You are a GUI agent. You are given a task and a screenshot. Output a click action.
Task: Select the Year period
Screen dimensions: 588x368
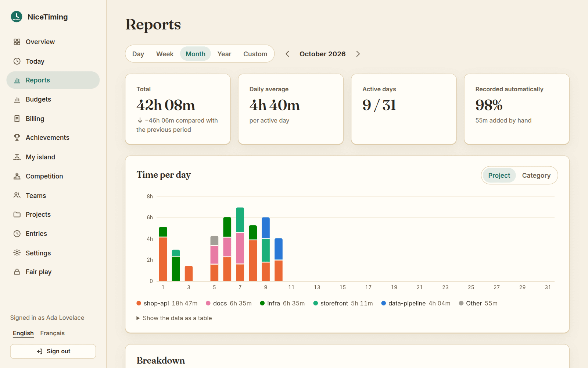pyautogui.click(x=224, y=54)
